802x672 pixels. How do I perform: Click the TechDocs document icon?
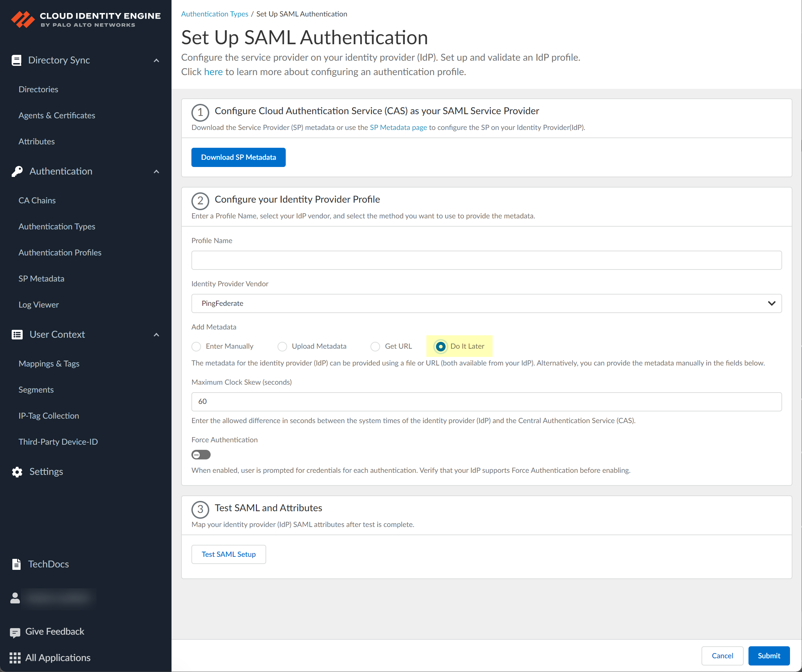16,564
